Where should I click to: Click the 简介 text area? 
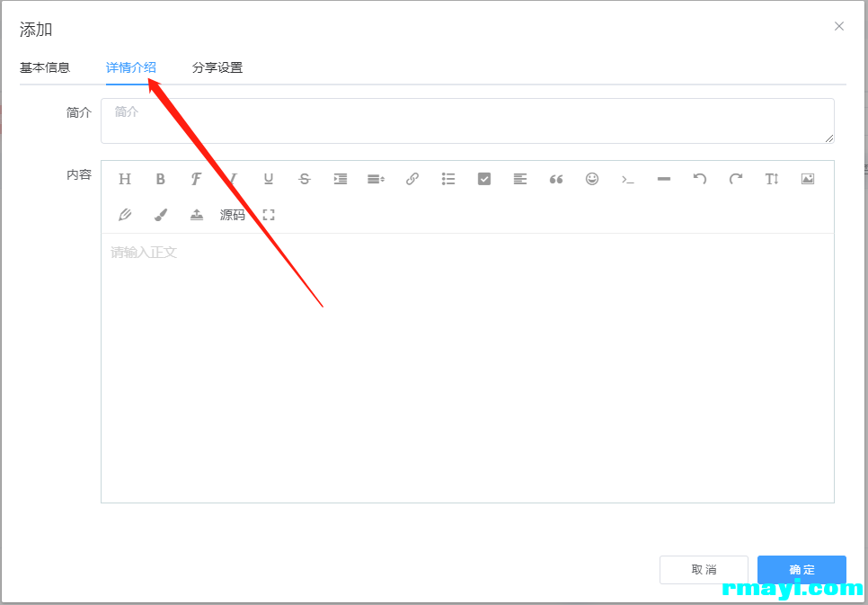(x=467, y=120)
